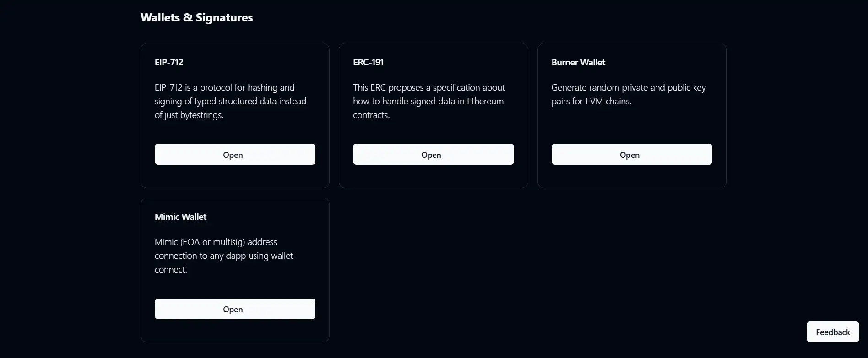Click the Burner Wallet card heading
This screenshot has width=868, height=358.
(x=578, y=62)
